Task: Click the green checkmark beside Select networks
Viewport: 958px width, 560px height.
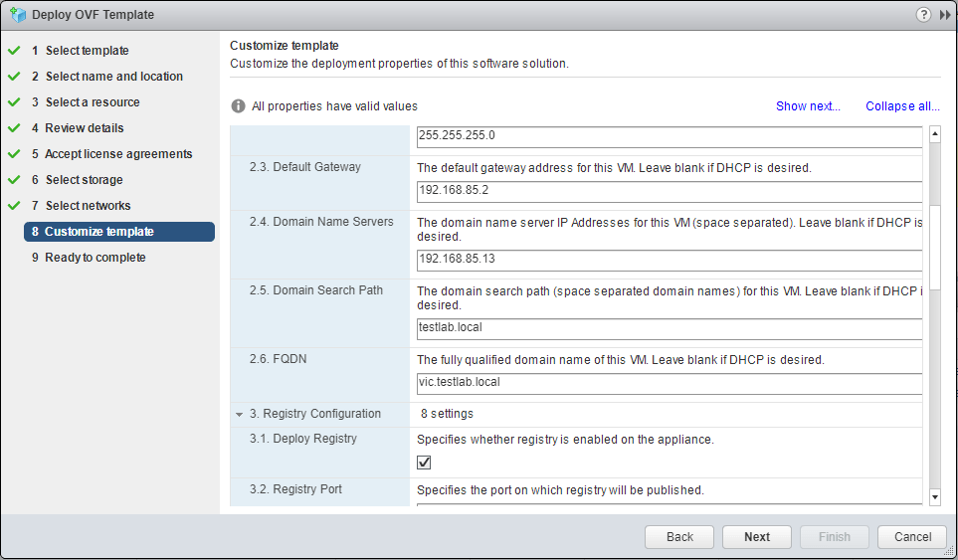Action: tap(14, 206)
